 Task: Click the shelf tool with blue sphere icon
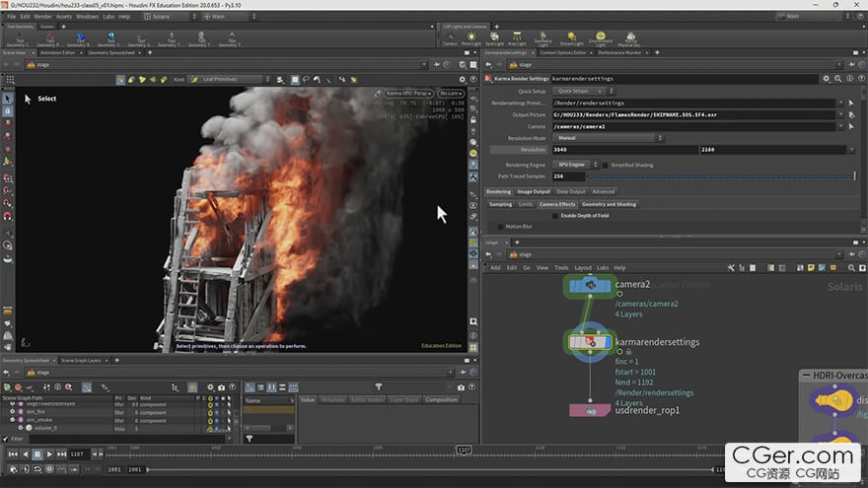[80, 37]
